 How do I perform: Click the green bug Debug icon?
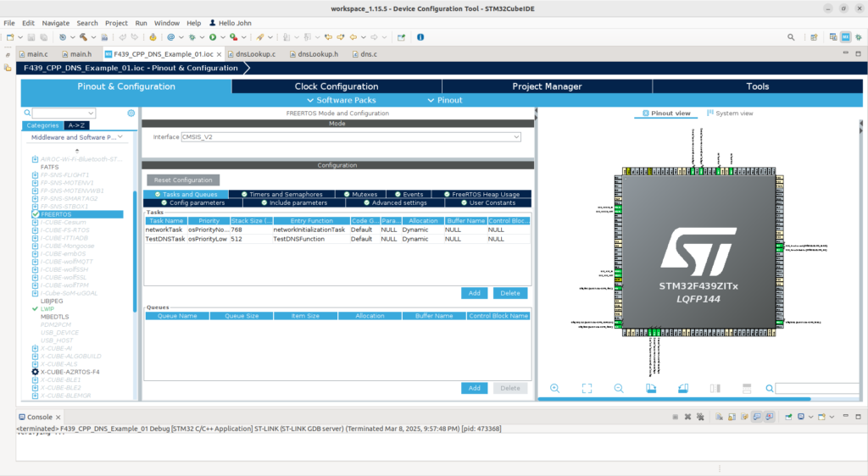[x=192, y=37]
